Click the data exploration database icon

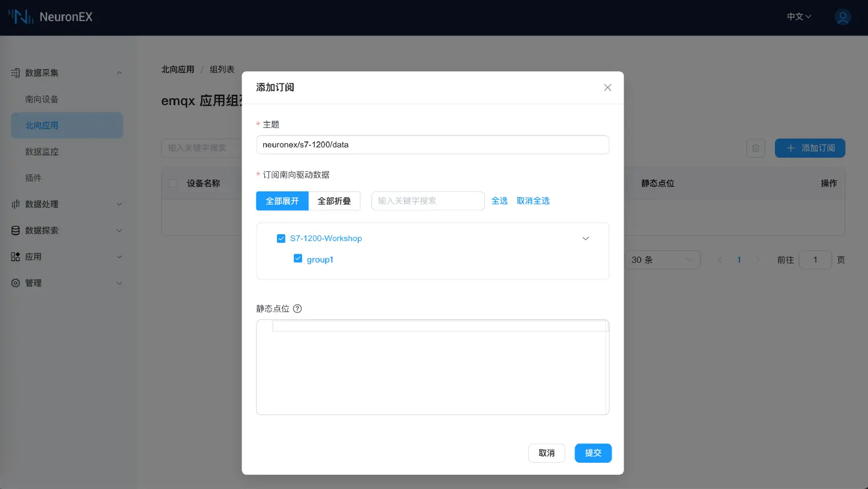pos(15,231)
